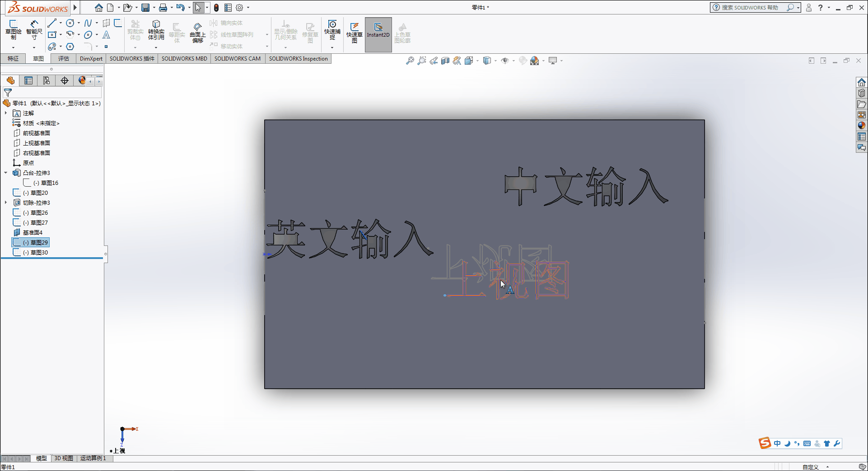Screen dimensions: 868x471
Task: Click the Sogou input method 中 toggle
Action: (777, 443)
